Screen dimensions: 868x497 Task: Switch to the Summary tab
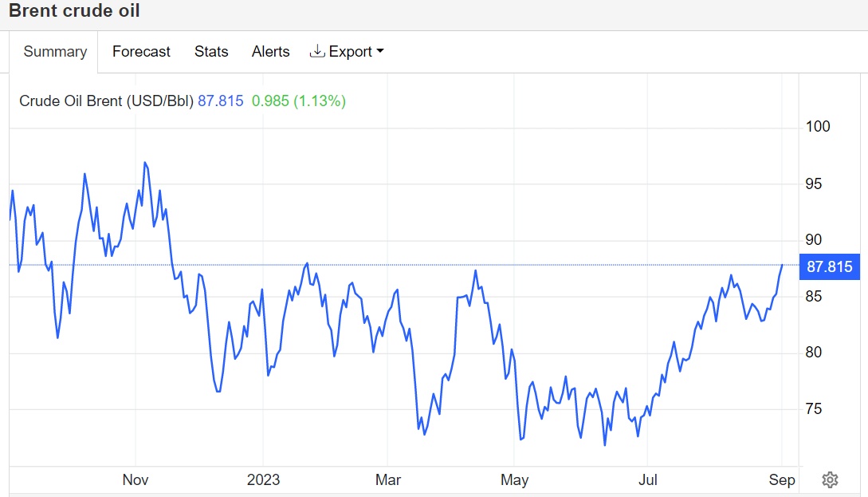(x=55, y=52)
